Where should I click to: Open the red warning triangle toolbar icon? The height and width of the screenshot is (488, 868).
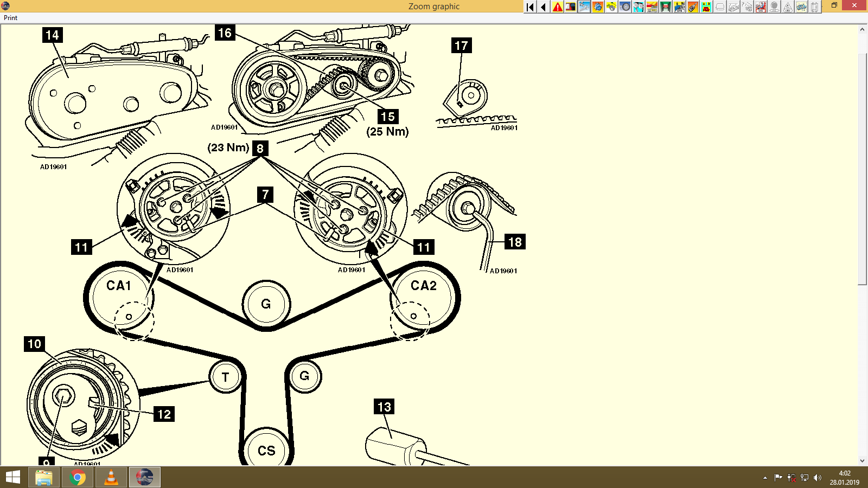click(x=558, y=7)
